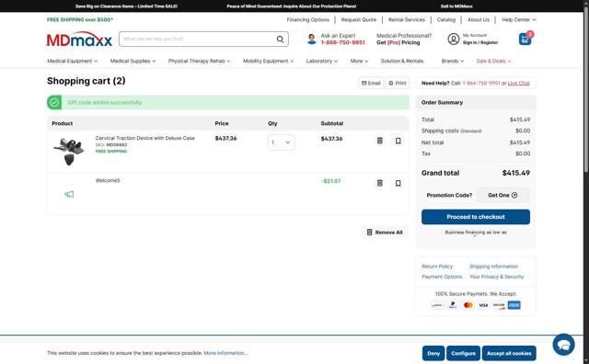Delete the Cervical Traction Device item
The image size is (589, 364).
[380, 141]
